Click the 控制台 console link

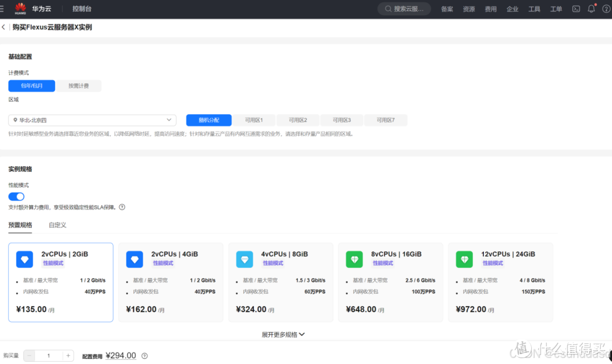pos(81,8)
